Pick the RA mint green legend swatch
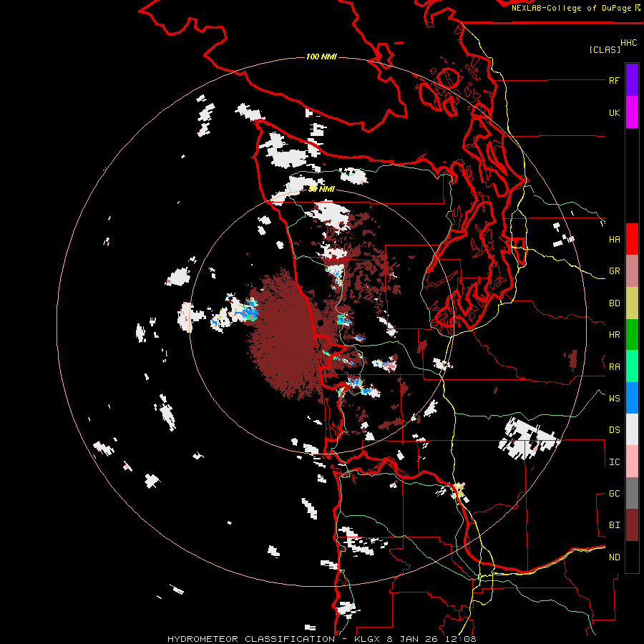644x644 pixels. (632, 366)
